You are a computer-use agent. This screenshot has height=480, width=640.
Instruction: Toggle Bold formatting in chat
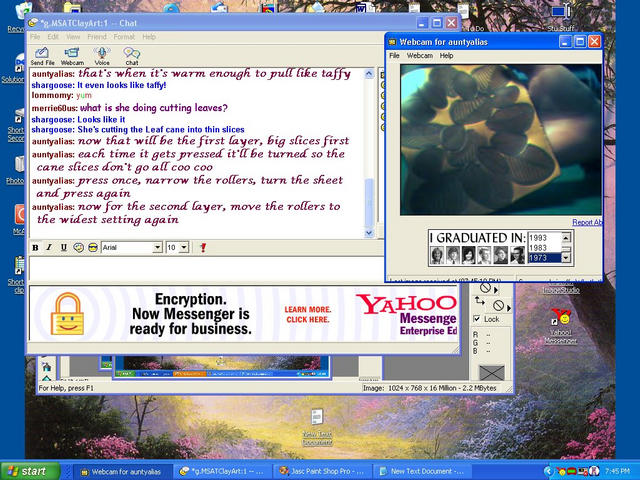pos(36,247)
